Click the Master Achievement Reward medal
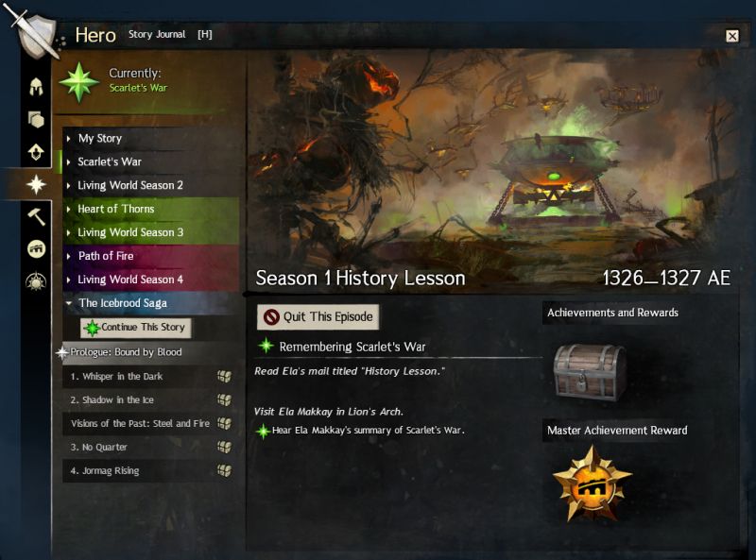 coord(593,484)
